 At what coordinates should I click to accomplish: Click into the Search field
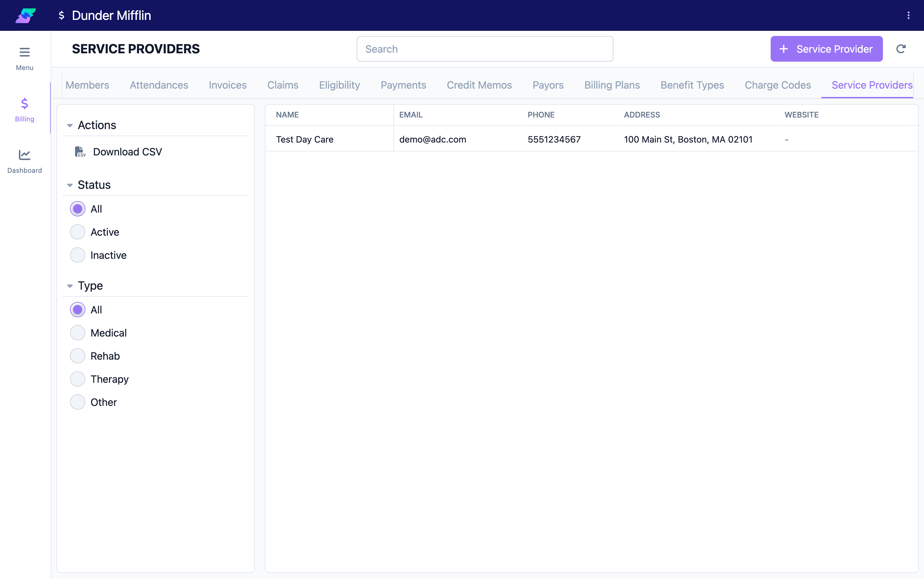[x=485, y=49]
